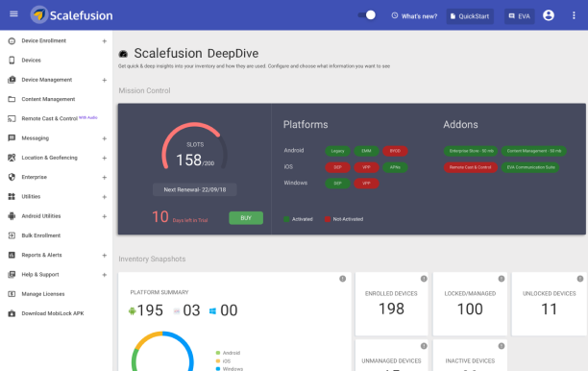Viewport: 588px width, 371px height.
Task: Expand the Reports & Alerts section
Action: coord(105,256)
